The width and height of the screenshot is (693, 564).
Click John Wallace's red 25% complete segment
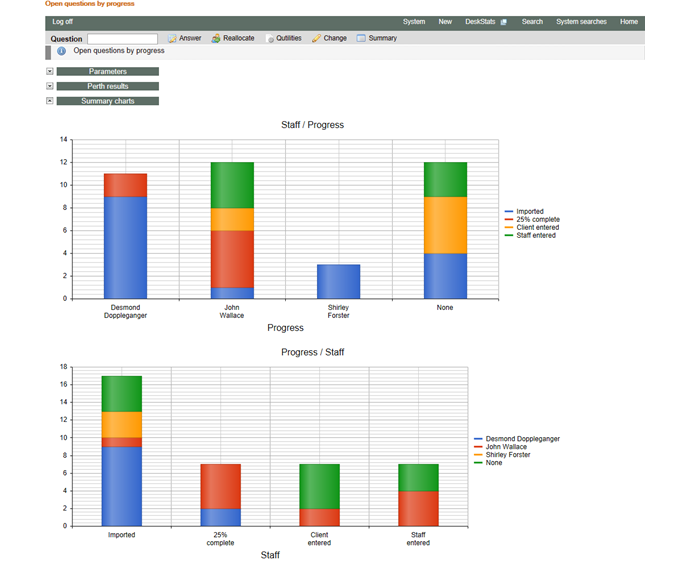[x=232, y=259]
